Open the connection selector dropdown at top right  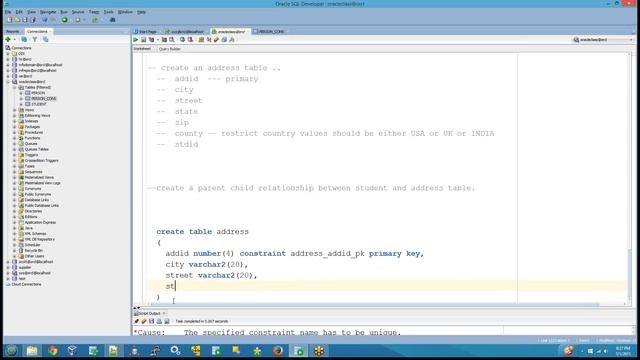(x=603, y=40)
